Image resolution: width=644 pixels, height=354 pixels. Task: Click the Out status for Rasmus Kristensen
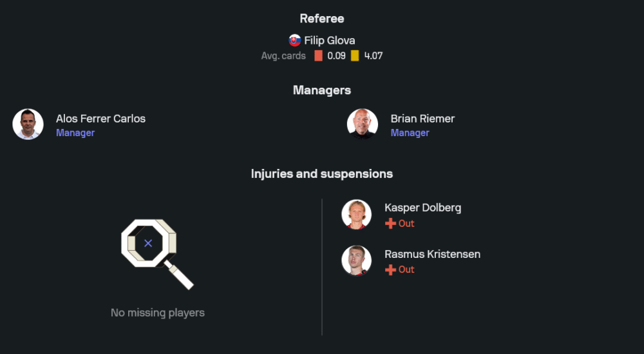tap(406, 270)
